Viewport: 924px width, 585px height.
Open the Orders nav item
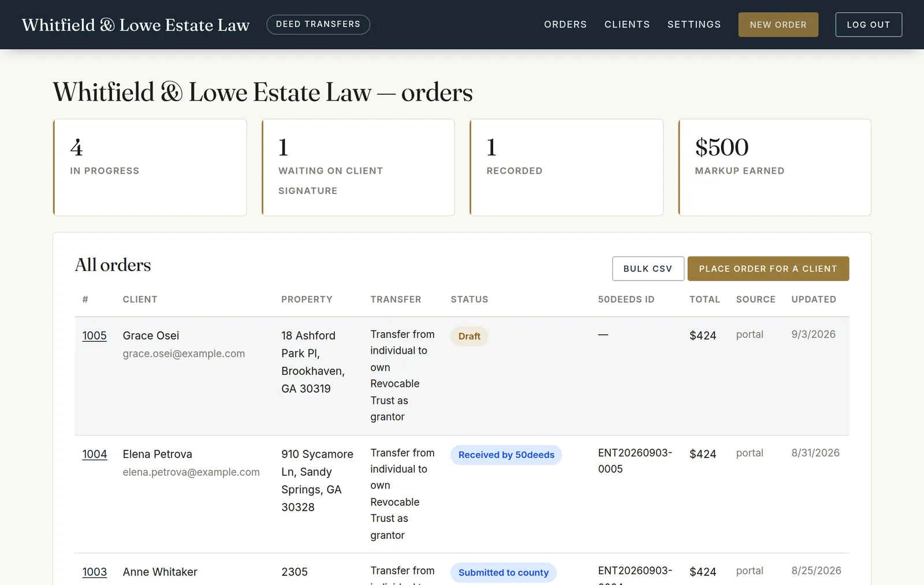pyautogui.click(x=565, y=24)
